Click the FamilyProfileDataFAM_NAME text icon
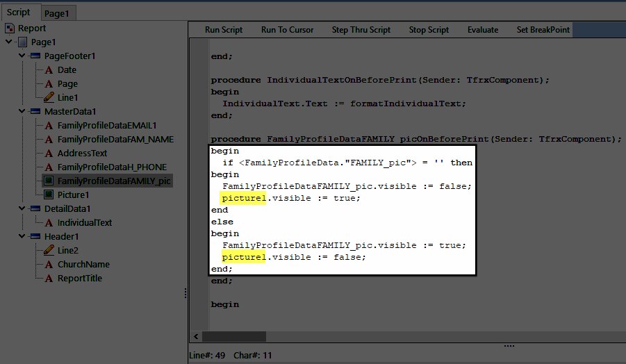 pos(49,140)
